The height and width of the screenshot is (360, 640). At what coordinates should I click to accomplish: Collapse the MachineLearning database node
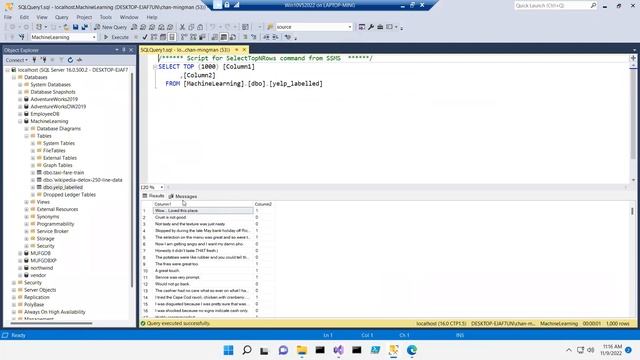[x=20, y=121]
